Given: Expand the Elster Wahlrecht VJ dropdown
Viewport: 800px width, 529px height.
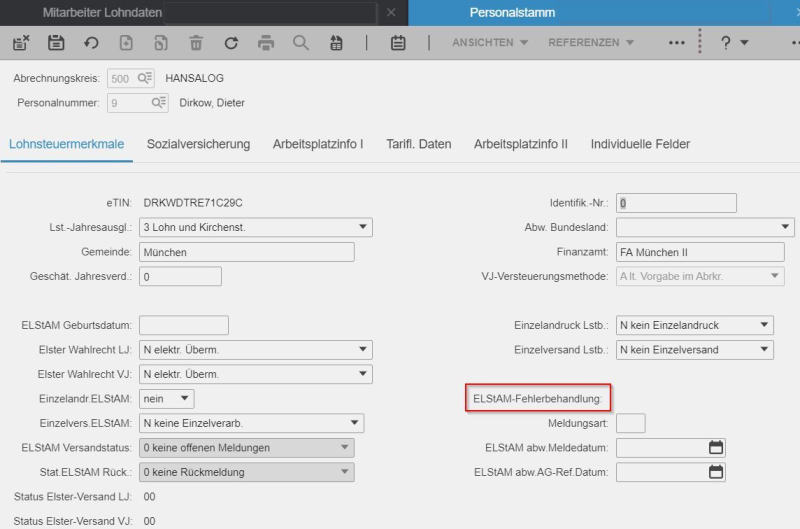Looking at the screenshot, I should (363, 374).
